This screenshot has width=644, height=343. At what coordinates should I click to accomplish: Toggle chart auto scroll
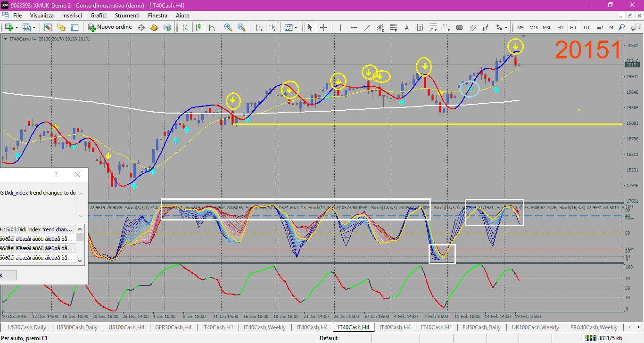[259, 27]
